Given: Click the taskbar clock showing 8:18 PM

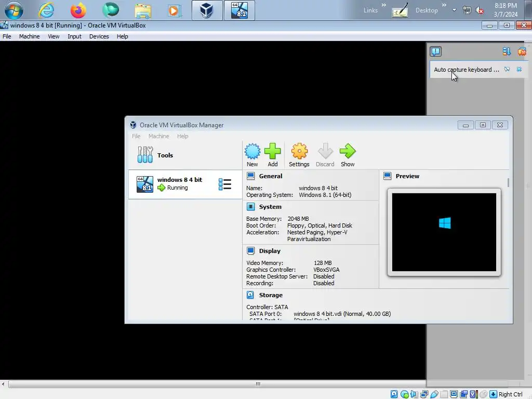Looking at the screenshot, I should click(506, 10).
